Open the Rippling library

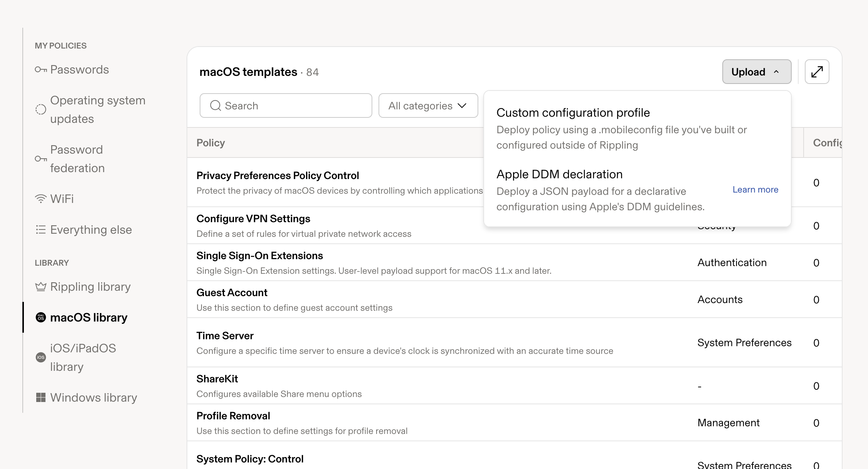point(90,287)
